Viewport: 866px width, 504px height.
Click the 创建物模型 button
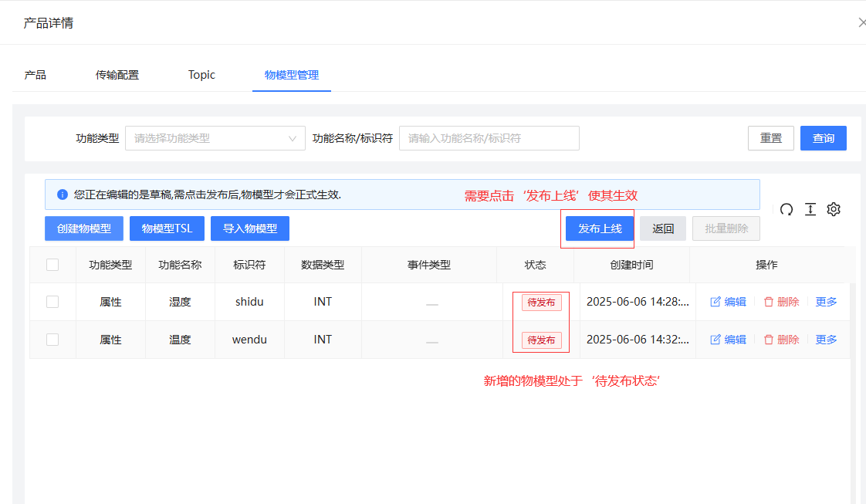(84, 228)
